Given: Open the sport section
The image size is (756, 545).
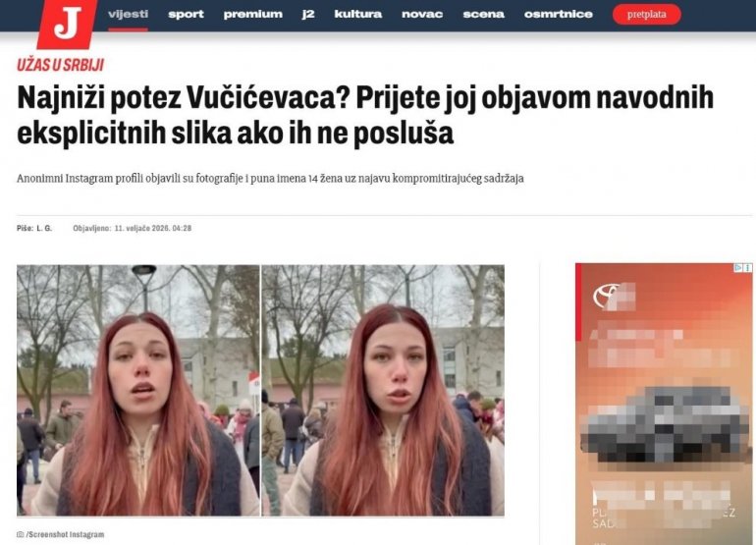Looking at the screenshot, I should point(187,15).
